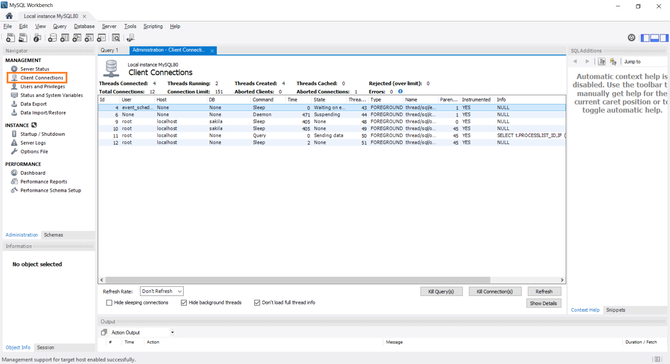This screenshot has width=670, height=364.
Task: Click the Refresh button
Action: [x=544, y=291]
